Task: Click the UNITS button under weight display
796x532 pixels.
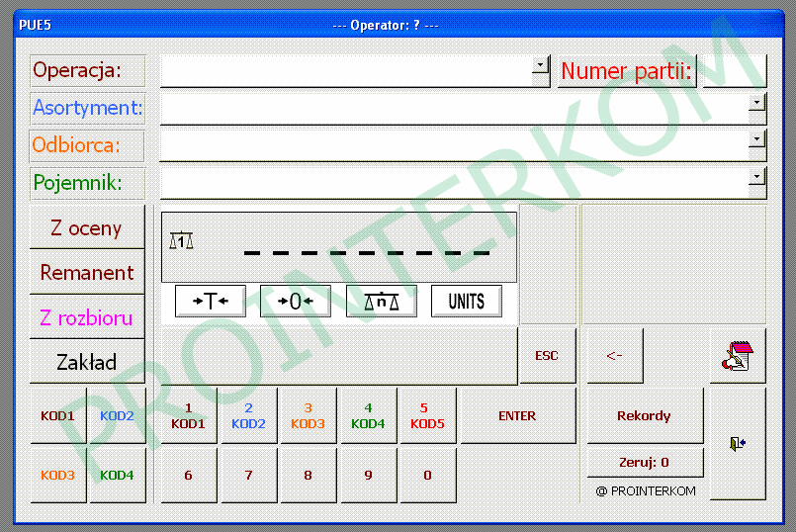Action: [x=466, y=302]
